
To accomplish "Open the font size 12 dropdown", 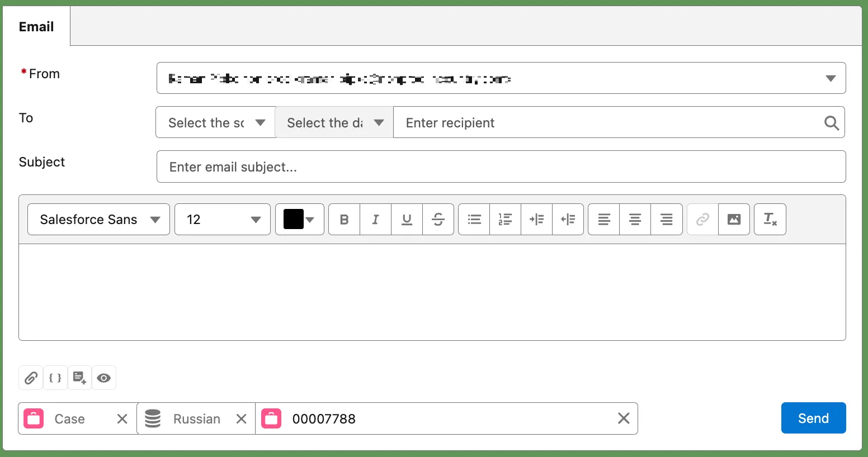I will (223, 220).
